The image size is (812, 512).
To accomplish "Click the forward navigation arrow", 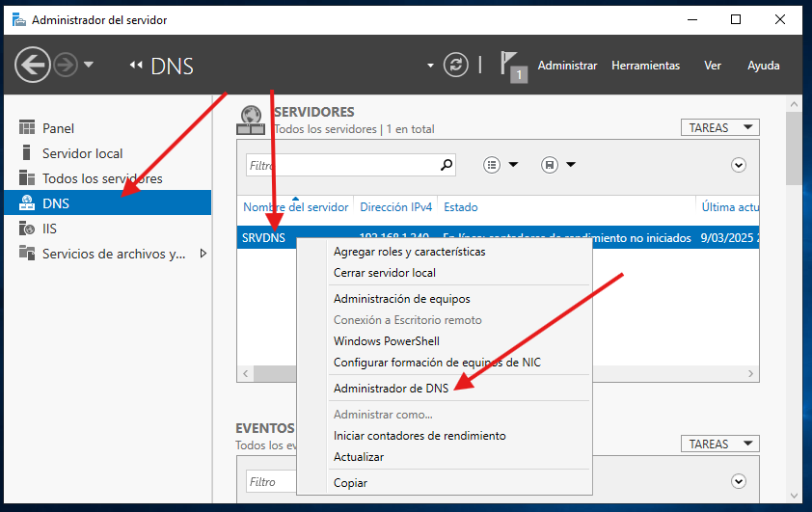I will [66, 66].
